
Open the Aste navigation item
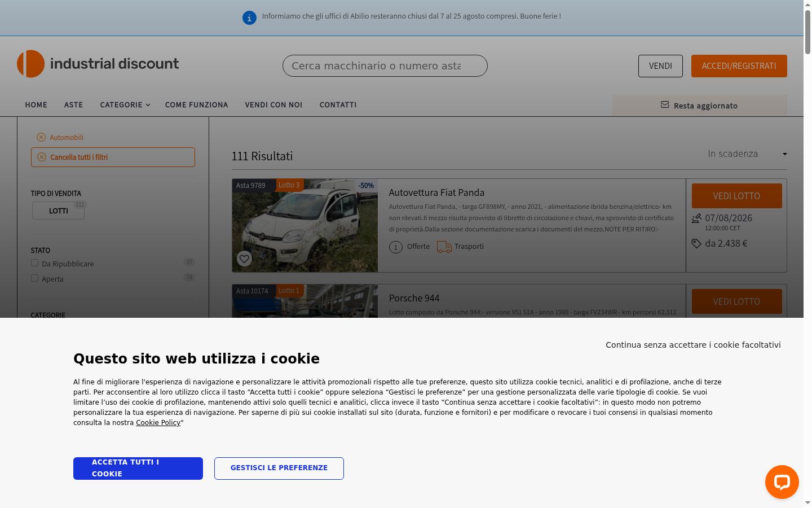tap(73, 105)
